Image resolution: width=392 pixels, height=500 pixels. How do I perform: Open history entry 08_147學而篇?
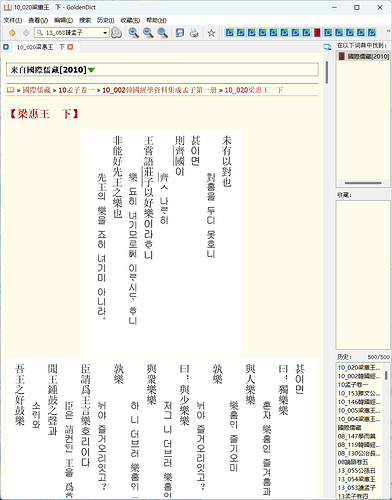pyautogui.click(x=356, y=436)
